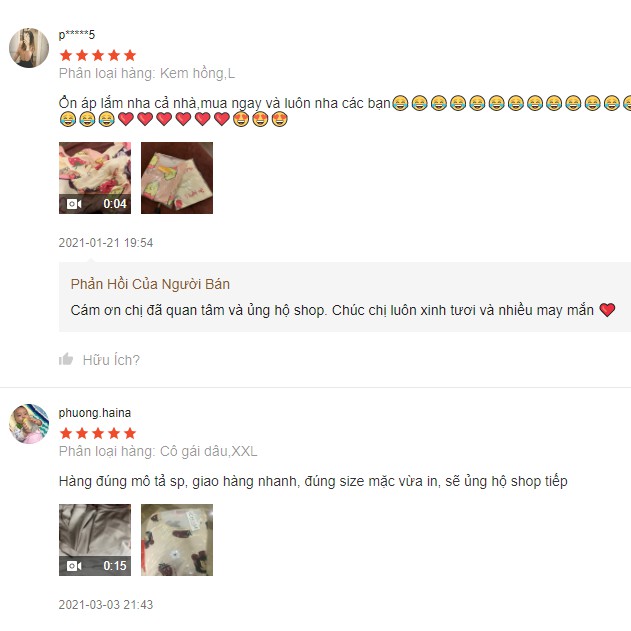Image resolution: width=631 pixels, height=631 pixels.
Task: Click the Phản Hồi Của Người Bán heading
Action: click(x=150, y=284)
